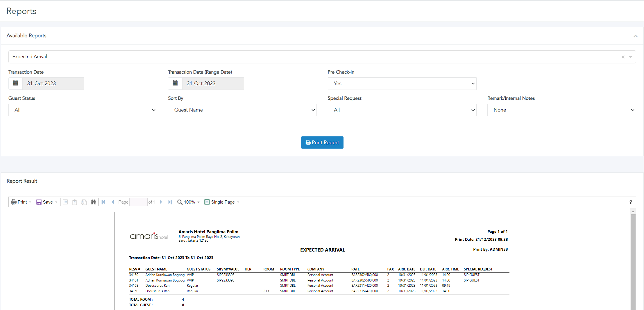Click the Print By: ADMIN38 text

[x=491, y=249]
